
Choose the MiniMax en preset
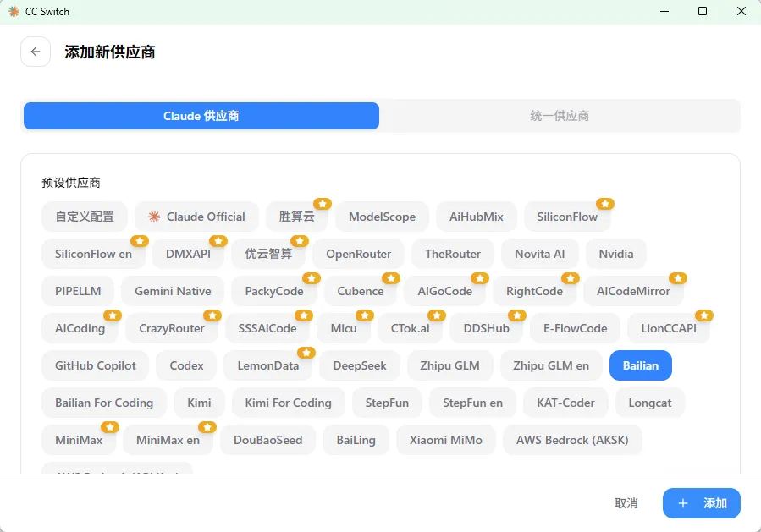click(168, 441)
